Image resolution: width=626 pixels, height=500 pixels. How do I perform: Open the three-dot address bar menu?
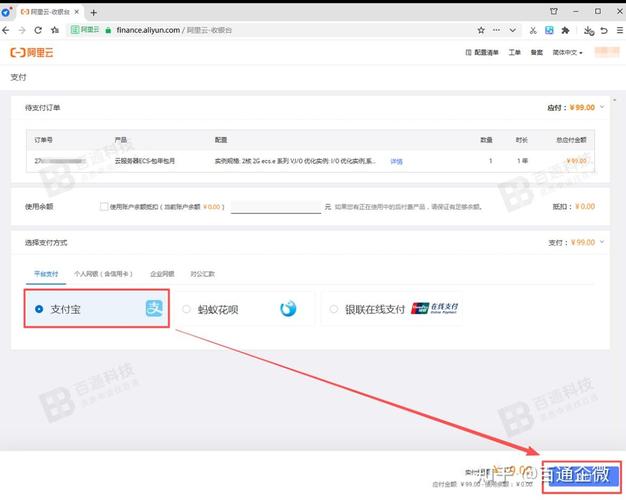point(496,30)
